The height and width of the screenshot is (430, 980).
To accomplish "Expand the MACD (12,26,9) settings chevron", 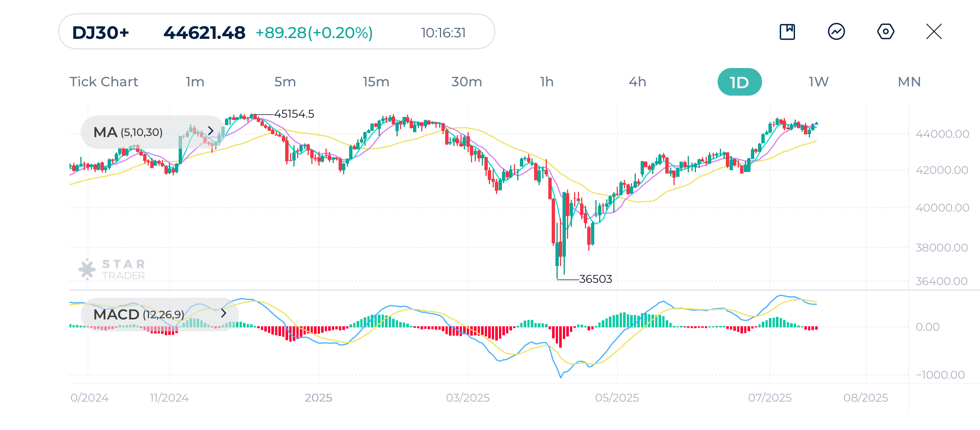I will 224,314.
